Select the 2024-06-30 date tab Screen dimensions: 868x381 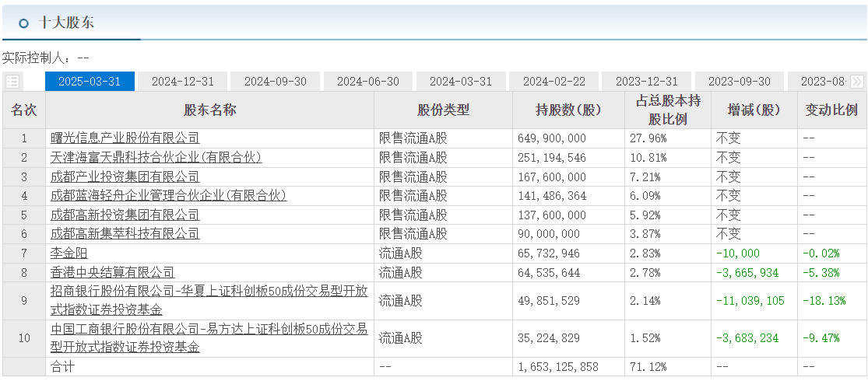[367, 82]
